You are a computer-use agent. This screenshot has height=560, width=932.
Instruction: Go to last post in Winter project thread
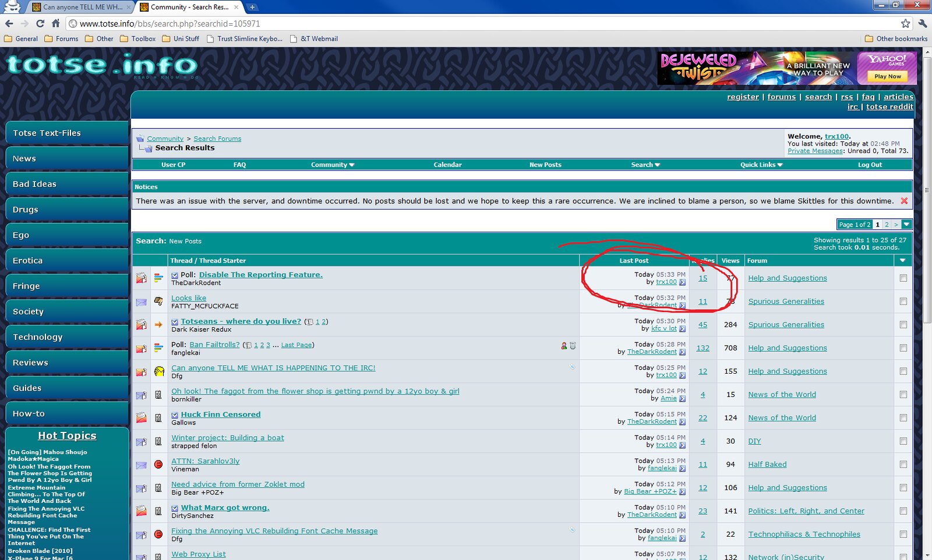pyautogui.click(x=682, y=445)
